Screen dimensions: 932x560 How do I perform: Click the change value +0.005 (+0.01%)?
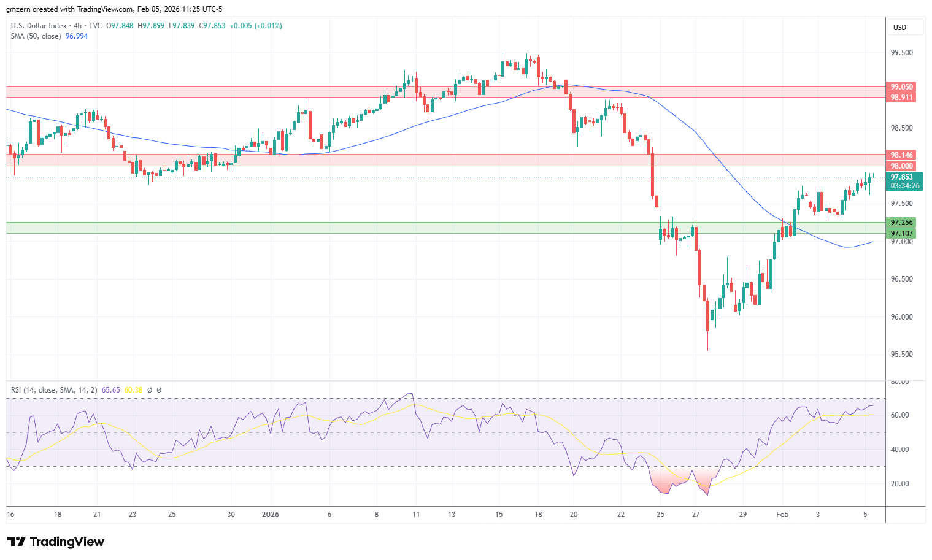(x=256, y=26)
